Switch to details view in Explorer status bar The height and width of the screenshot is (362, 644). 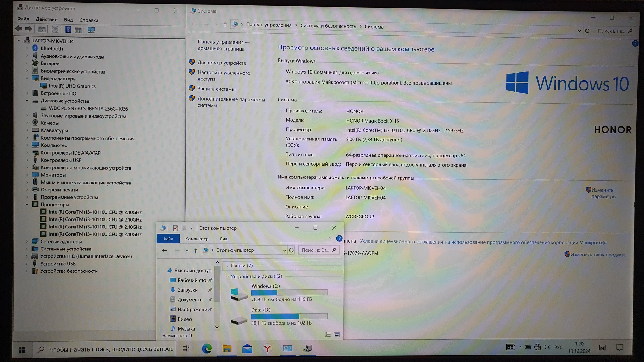point(328,335)
